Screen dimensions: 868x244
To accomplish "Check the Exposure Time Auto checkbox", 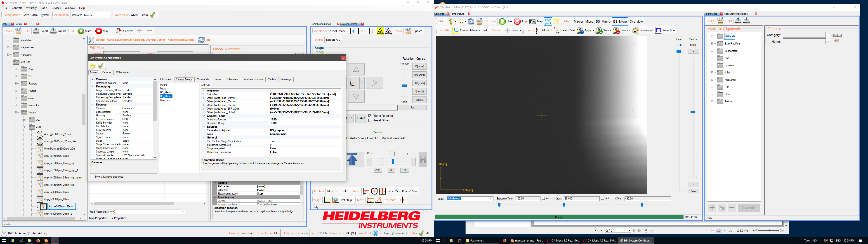I will (x=543, y=199).
